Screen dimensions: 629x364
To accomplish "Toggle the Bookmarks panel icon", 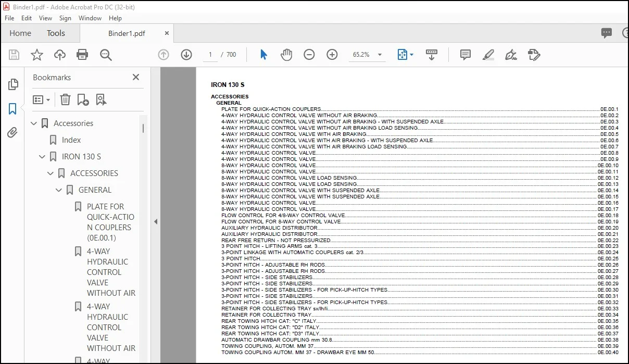I will point(13,109).
